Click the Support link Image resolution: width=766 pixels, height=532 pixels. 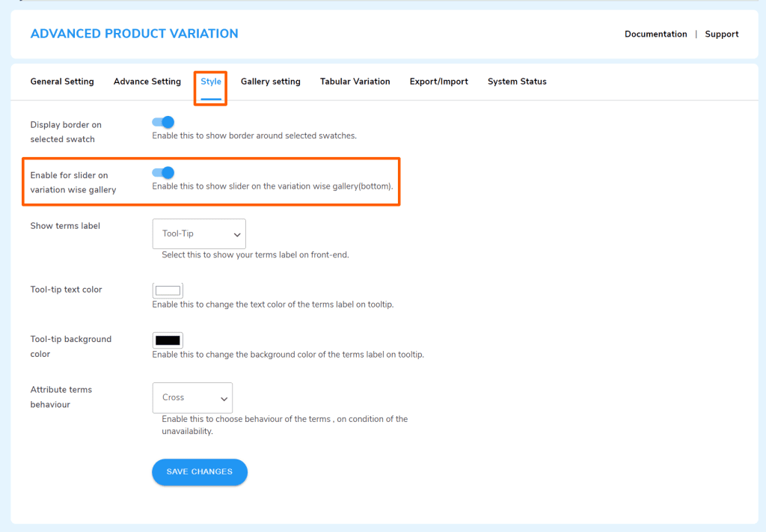click(721, 34)
